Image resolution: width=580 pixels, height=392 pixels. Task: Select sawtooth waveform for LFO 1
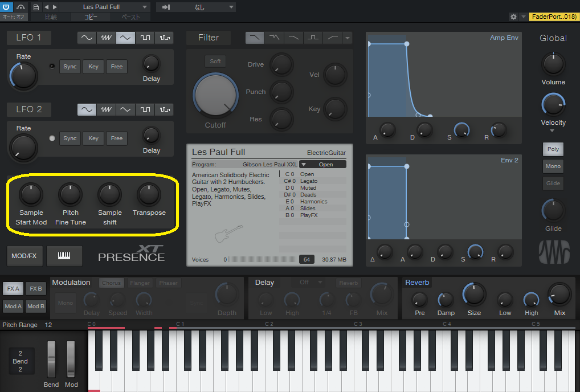[x=106, y=38]
